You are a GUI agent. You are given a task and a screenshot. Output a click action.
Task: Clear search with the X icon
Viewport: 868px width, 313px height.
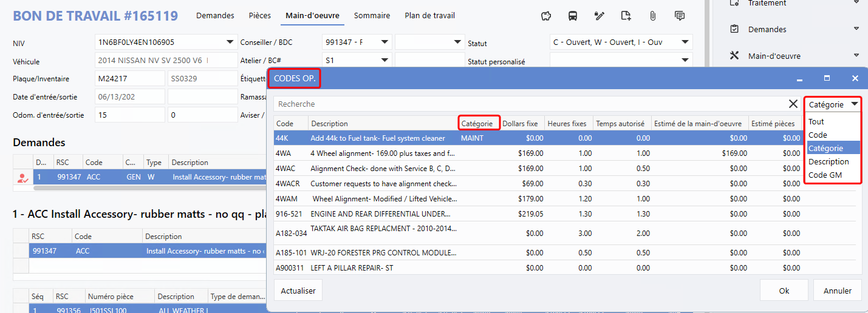coord(793,104)
